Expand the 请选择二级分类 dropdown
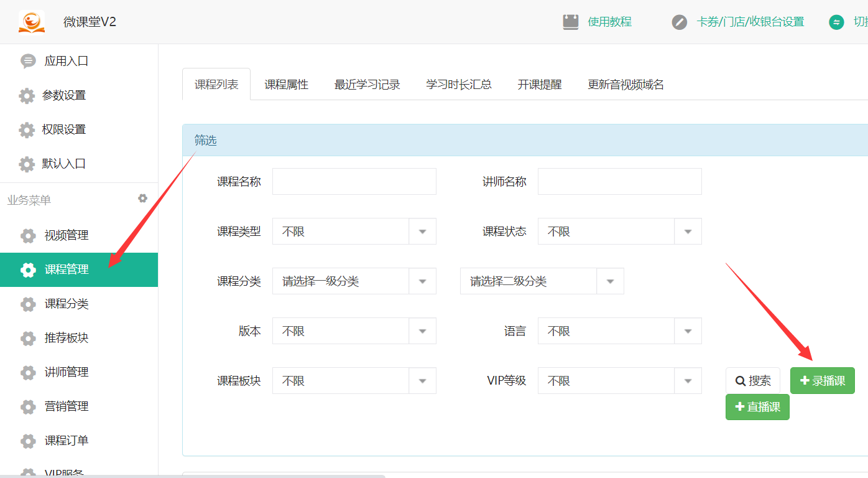Screen dimensions: 868x478 pyautogui.click(x=542, y=281)
